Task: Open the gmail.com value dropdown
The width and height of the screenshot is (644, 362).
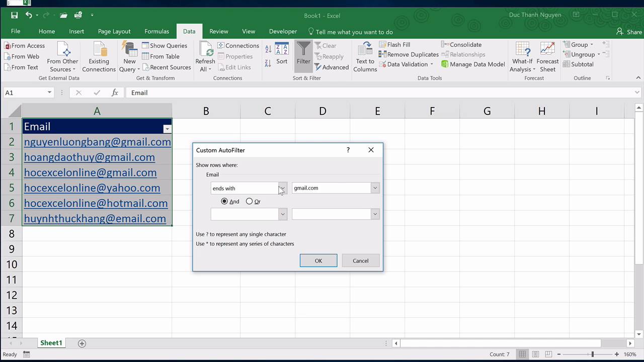Action: [374, 188]
